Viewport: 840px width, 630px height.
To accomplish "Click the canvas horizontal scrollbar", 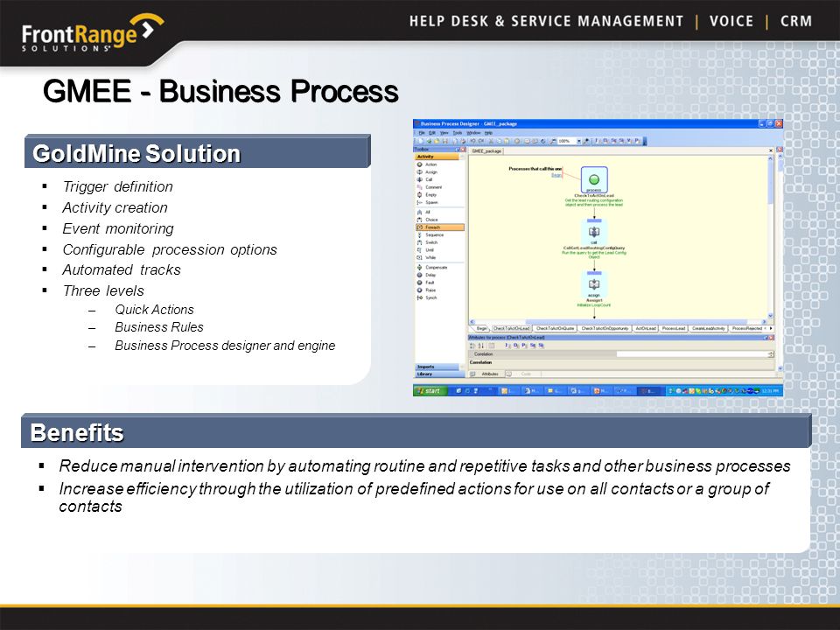I will tap(619, 321).
